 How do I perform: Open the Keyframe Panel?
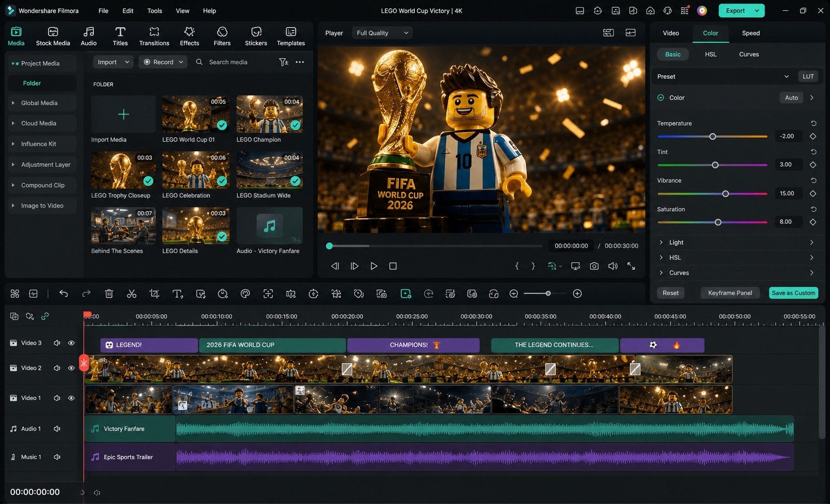pos(730,293)
